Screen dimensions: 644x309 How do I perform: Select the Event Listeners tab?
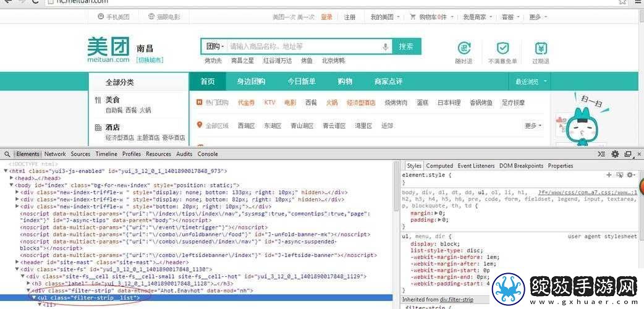pyautogui.click(x=476, y=166)
